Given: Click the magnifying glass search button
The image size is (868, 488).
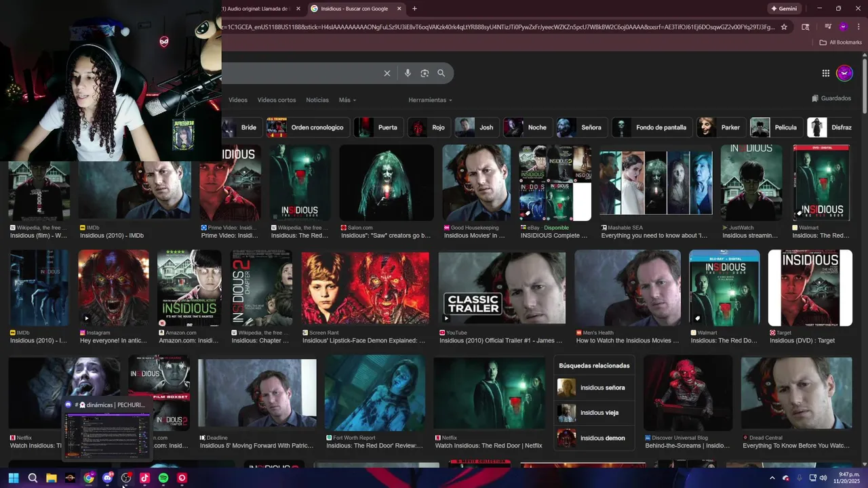Looking at the screenshot, I should (x=441, y=73).
